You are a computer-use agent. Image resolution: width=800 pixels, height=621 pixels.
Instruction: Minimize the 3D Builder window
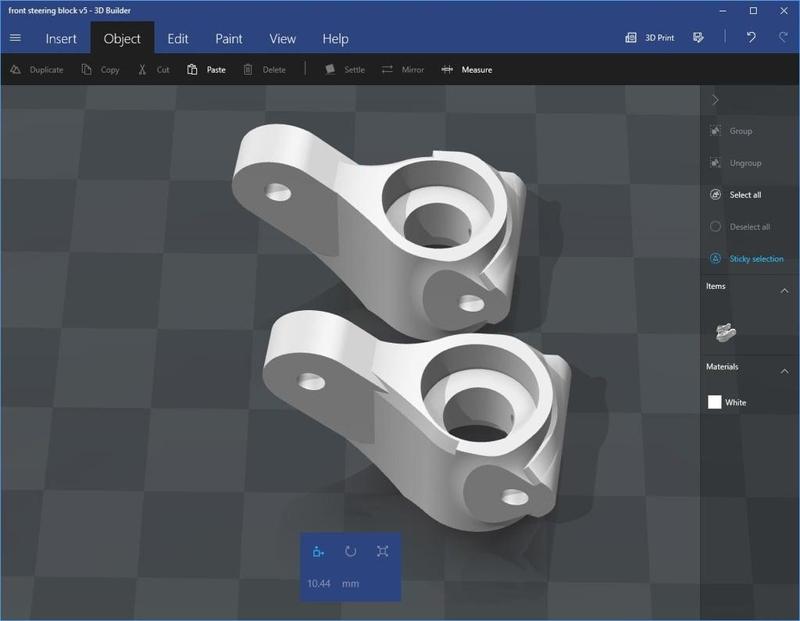723,11
